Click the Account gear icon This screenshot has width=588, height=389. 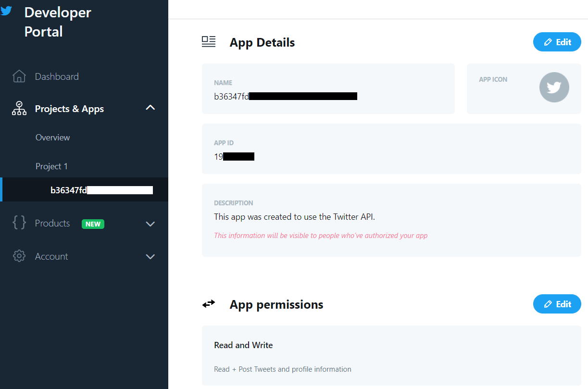point(19,256)
